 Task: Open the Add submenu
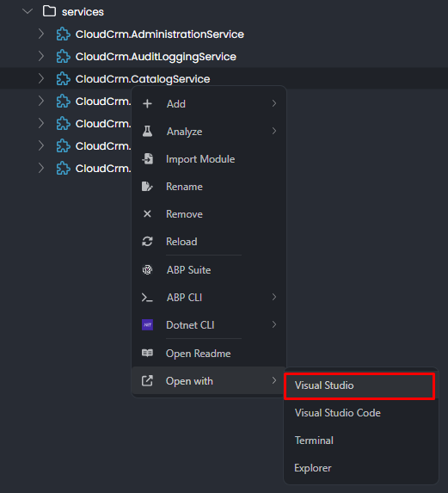click(x=209, y=104)
